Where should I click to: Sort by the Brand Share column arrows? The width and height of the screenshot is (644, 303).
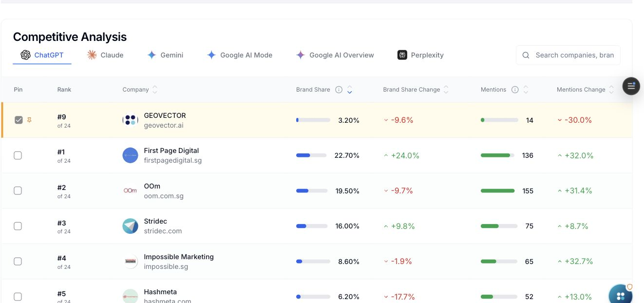click(349, 90)
